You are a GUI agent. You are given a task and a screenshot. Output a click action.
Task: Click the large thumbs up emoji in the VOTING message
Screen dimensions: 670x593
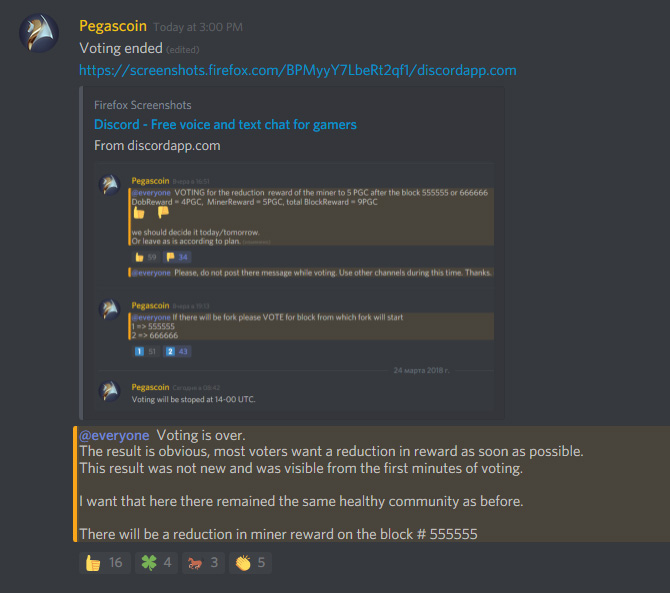[x=139, y=213]
